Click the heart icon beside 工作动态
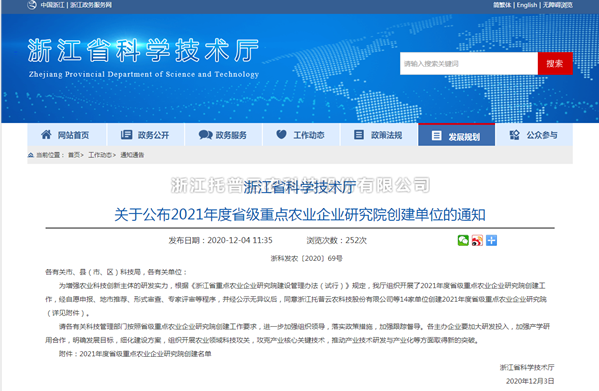This screenshot has width=599, height=391. point(282,134)
